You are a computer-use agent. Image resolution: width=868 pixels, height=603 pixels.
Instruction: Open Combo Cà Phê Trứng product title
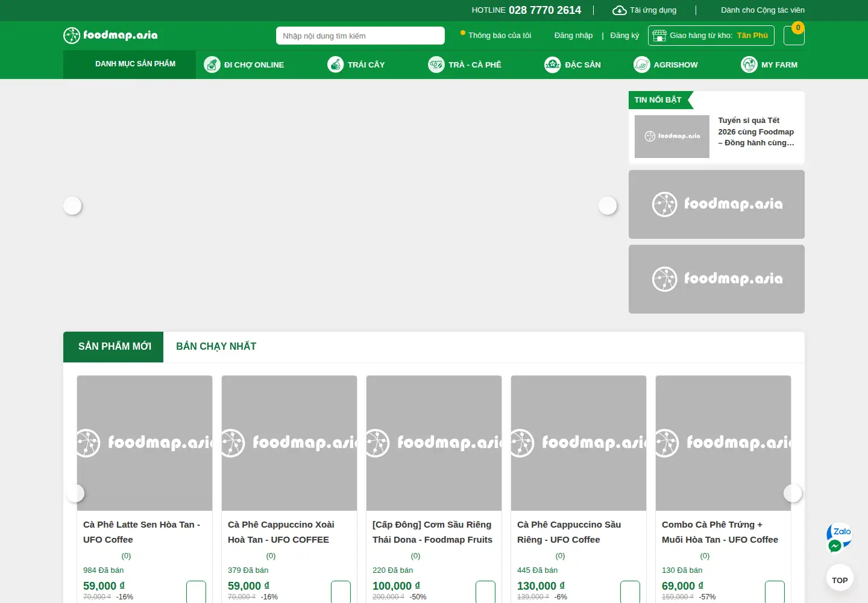click(x=720, y=532)
